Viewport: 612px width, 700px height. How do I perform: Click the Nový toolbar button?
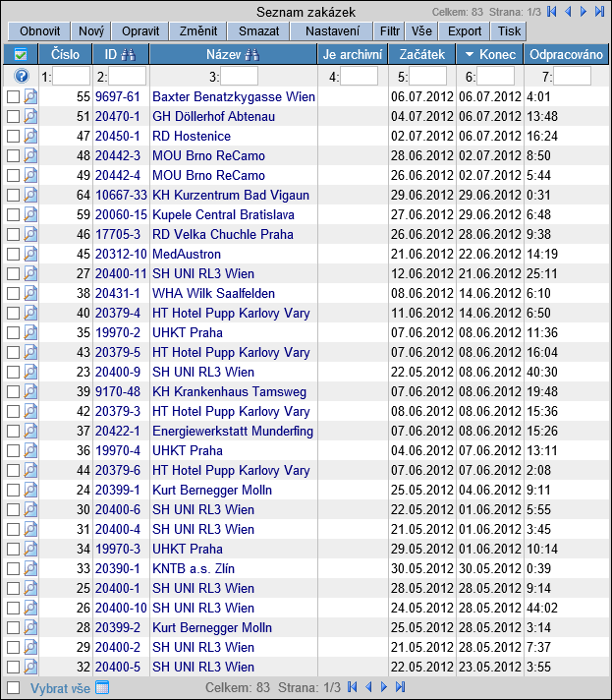pos(91,31)
